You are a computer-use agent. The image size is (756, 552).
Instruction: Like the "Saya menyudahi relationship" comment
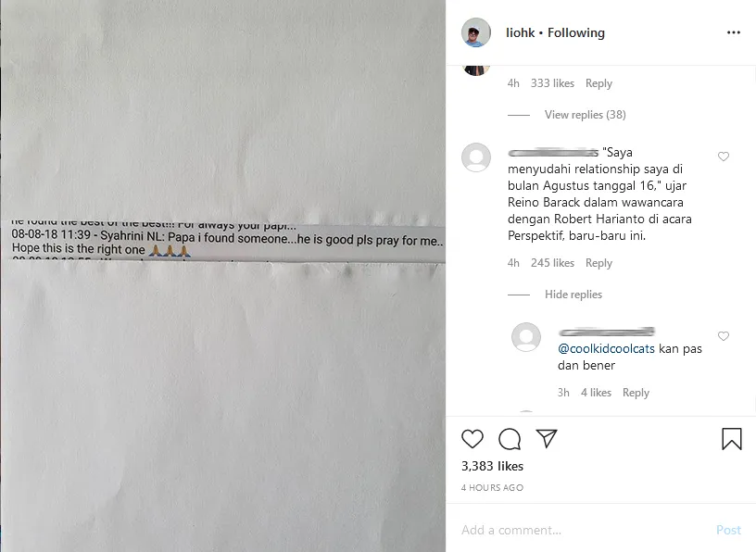[724, 157]
